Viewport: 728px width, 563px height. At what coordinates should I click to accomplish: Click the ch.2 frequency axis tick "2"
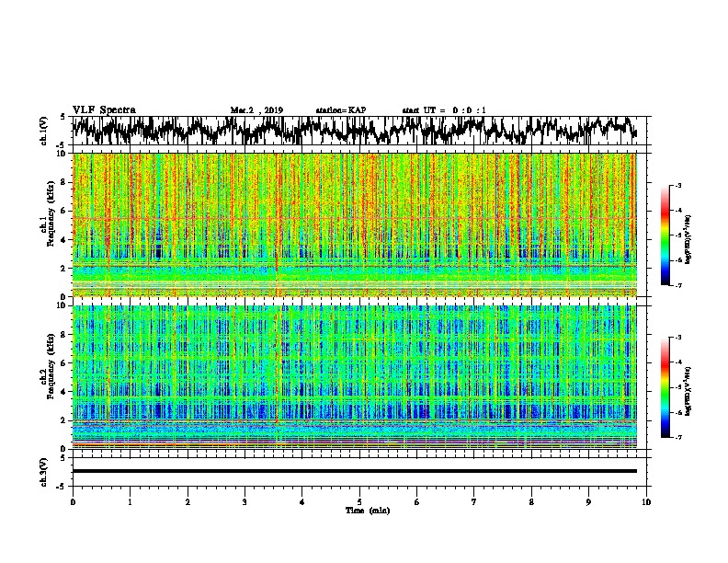click(63, 419)
